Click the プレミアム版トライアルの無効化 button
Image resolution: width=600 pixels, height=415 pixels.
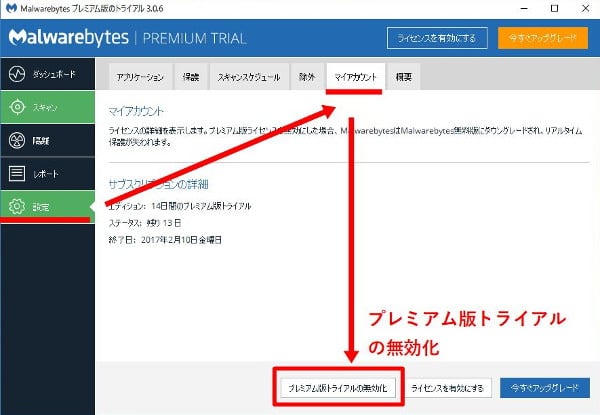338,387
